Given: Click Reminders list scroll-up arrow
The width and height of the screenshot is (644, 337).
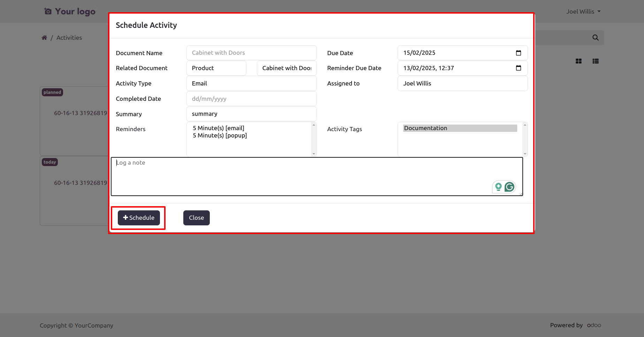Looking at the screenshot, I should click(x=314, y=125).
